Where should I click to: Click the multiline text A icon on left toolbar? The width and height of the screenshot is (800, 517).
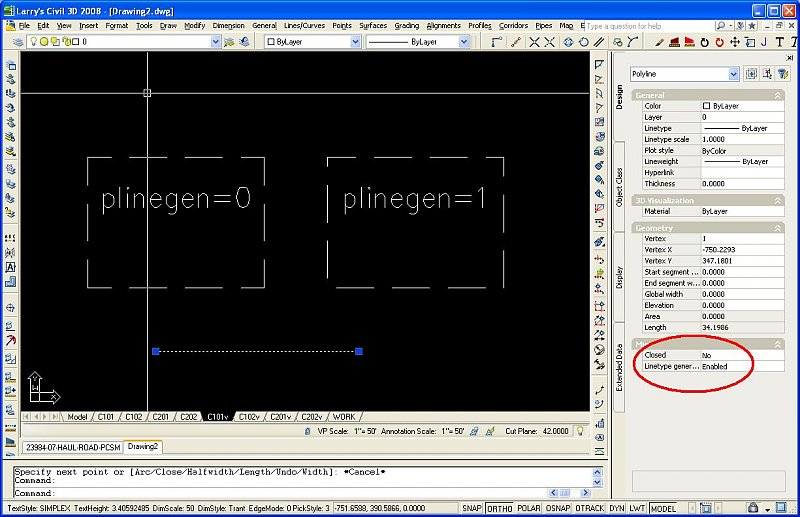point(10,267)
